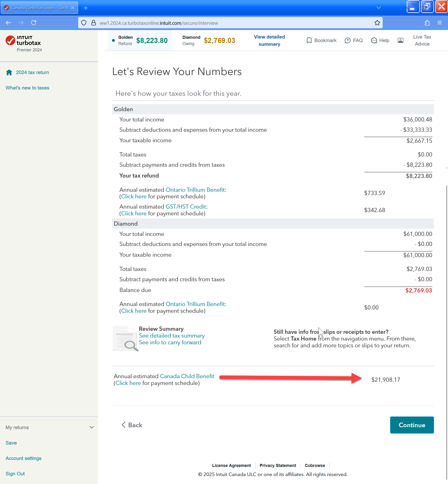Click Golden's Trillium Benefit amount $733.59
This screenshot has width=448, height=484.
tap(374, 193)
